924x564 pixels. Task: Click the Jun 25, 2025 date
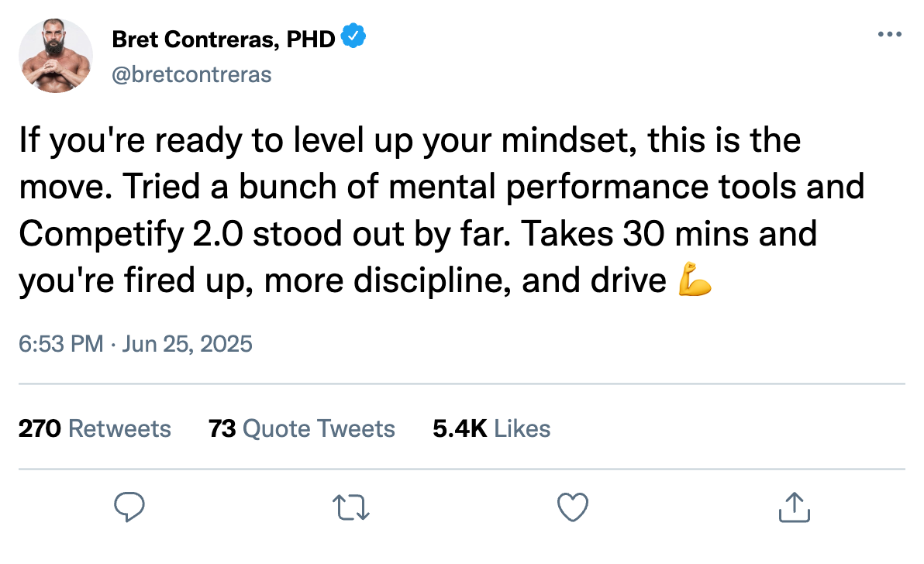pos(187,344)
